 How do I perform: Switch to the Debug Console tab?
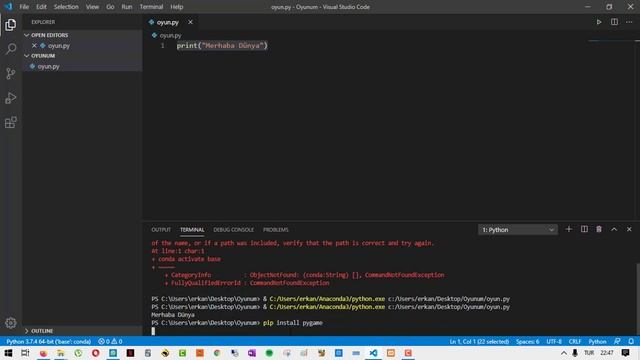(233, 230)
